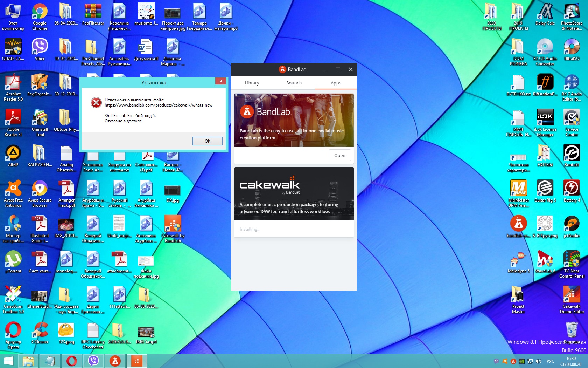
Task: Confirm the error dialog with OK
Action: pos(208,141)
